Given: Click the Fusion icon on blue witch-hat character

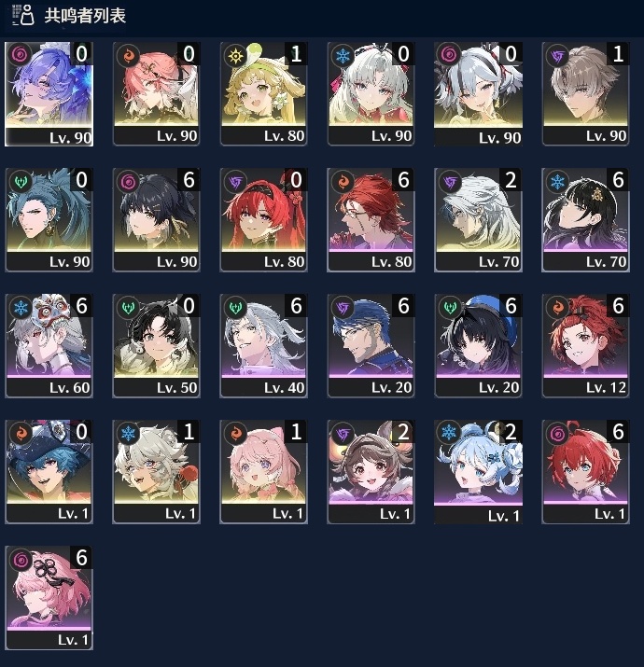Looking at the screenshot, I should [x=21, y=433].
